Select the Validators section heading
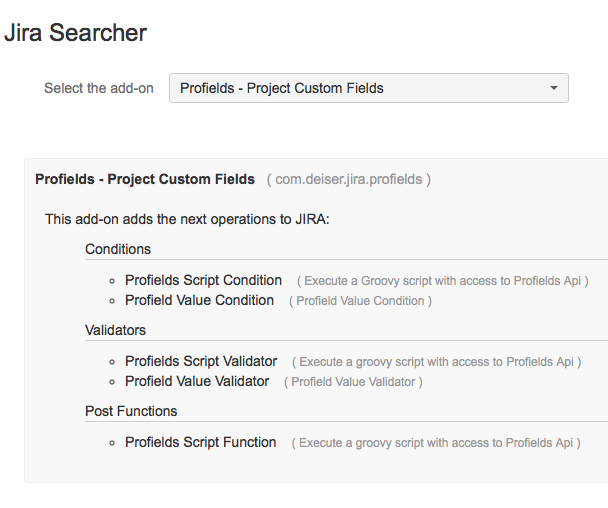 (115, 330)
